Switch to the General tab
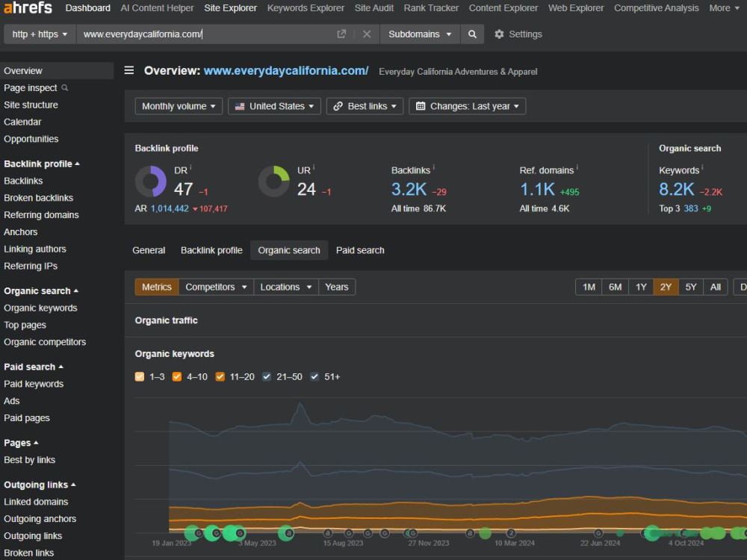The width and height of the screenshot is (747, 560). click(x=149, y=250)
